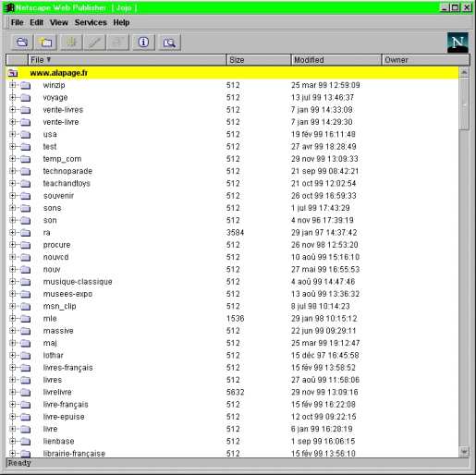Click the folder icon next to technoparade
The width and height of the screenshot is (476, 475).
point(26,171)
